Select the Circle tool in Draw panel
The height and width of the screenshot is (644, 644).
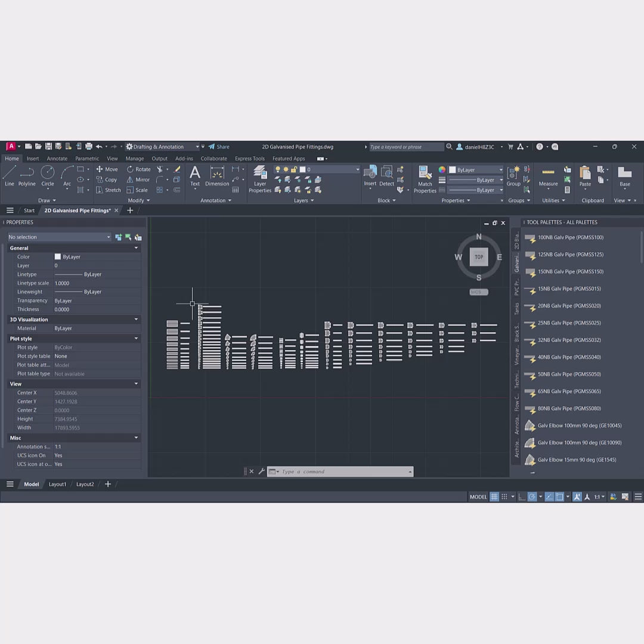(48, 175)
